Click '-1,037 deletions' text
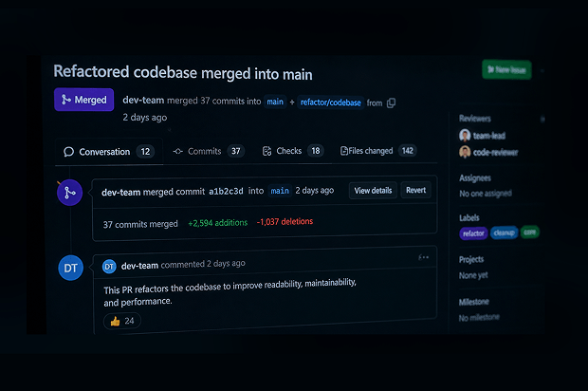The height and width of the screenshot is (391, 588). 285,222
